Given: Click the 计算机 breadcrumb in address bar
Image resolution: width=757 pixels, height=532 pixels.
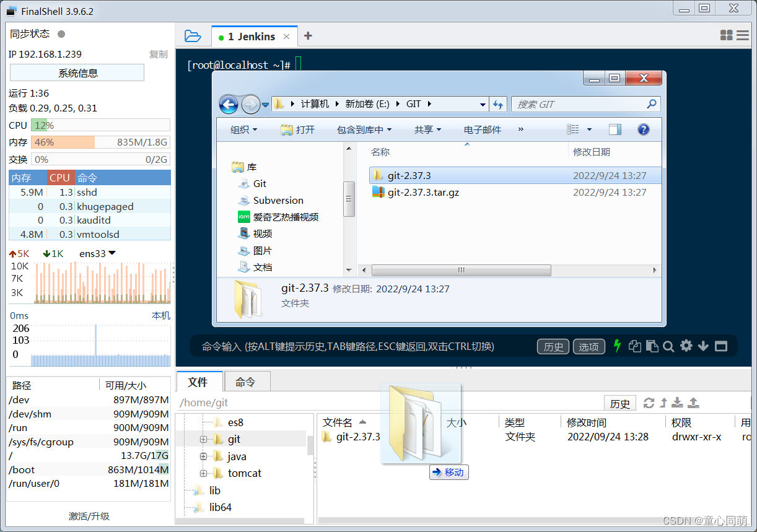Looking at the screenshot, I should 315,104.
